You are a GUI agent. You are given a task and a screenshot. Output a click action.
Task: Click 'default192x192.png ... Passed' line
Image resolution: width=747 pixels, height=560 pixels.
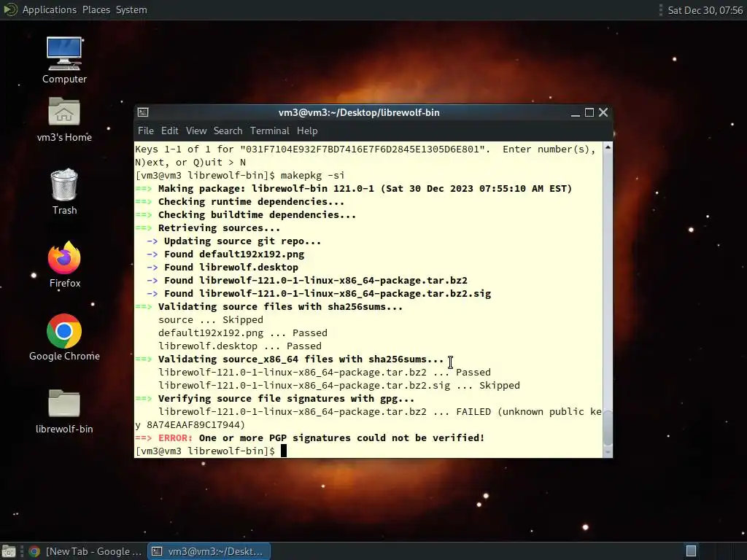pos(242,332)
